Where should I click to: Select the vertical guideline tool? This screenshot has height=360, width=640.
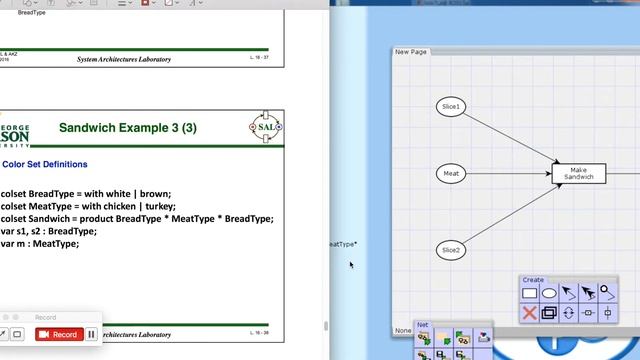(608, 313)
